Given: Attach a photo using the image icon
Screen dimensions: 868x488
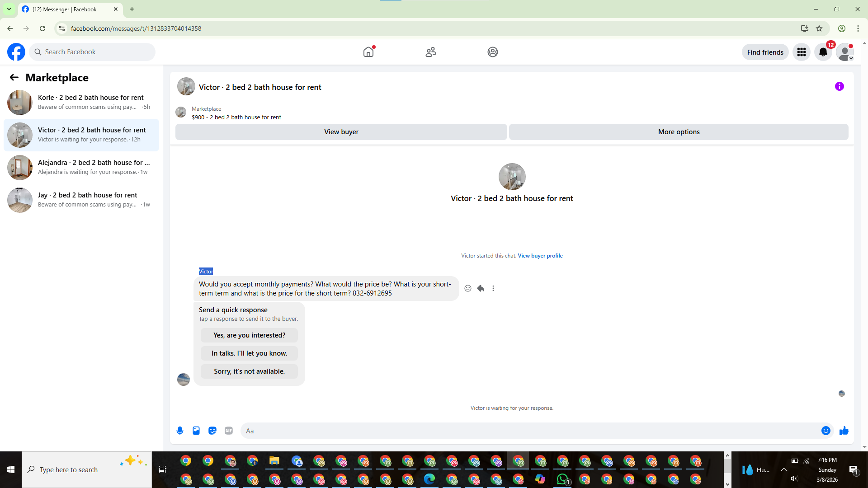Looking at the screenshot, I should coord(196,431).
